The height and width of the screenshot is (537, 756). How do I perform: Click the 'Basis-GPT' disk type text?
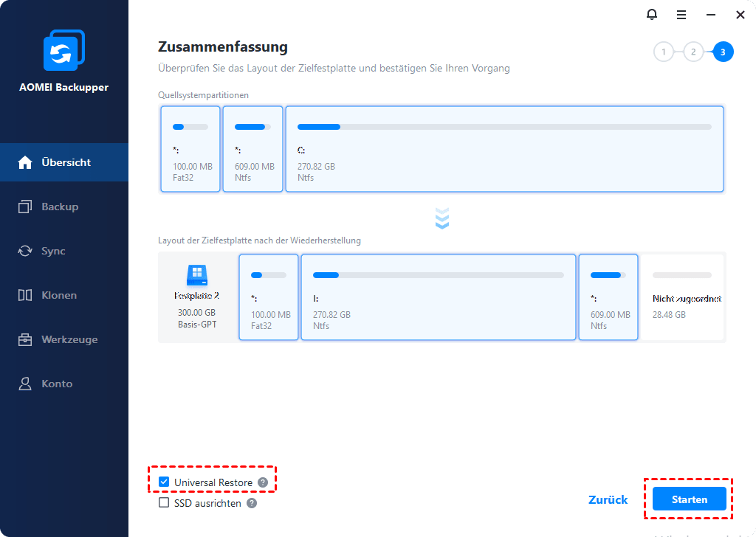click(196, 325)
